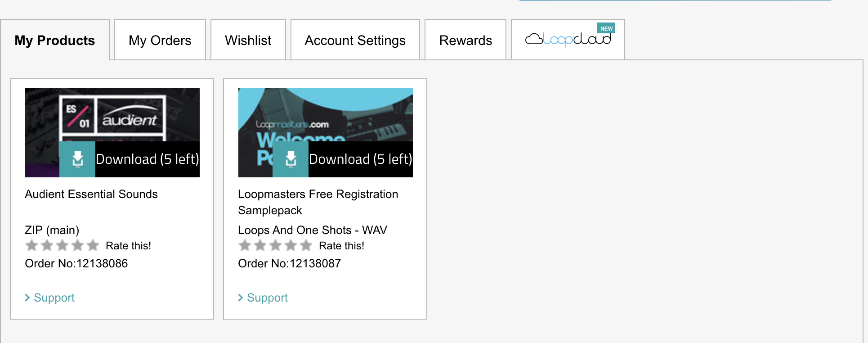The width and height of the screenshot is (868, 343).
Task: Rate Audient Essential Sounds three stars
Action: (62, 245)
